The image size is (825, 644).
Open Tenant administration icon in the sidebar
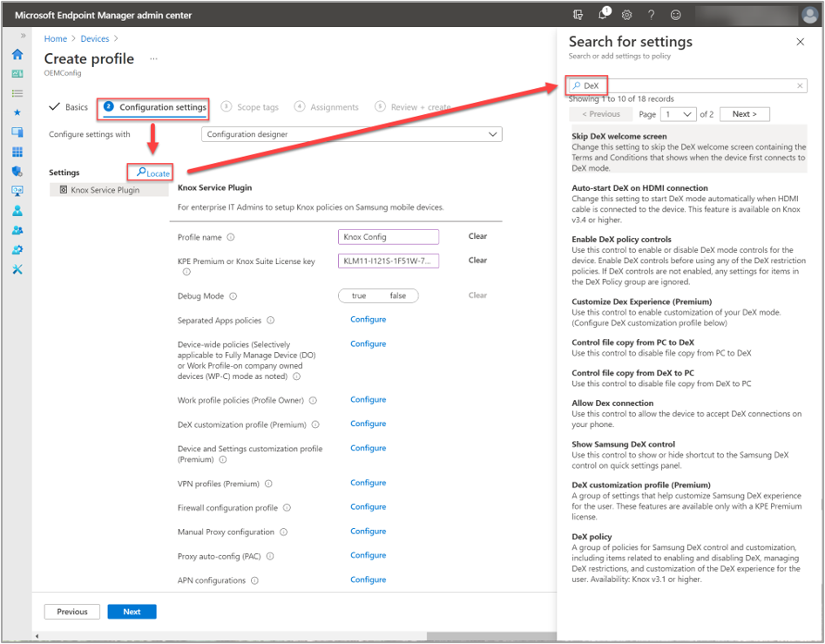[17, 250]
